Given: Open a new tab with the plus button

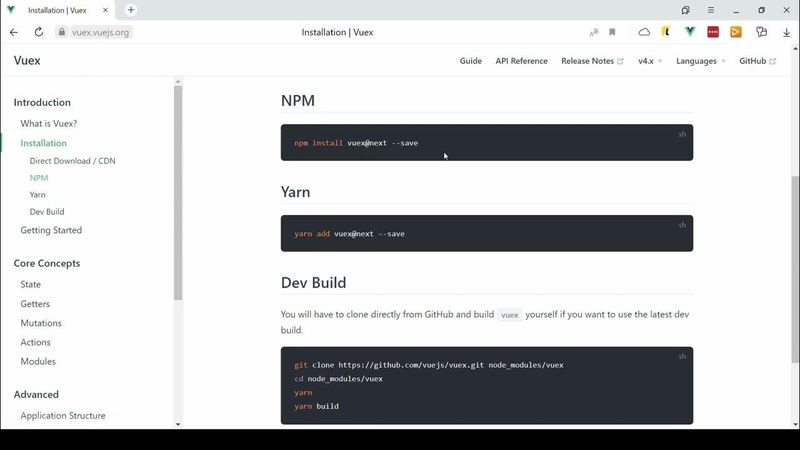Looking at the screenshot, I should [x=131, y=10].
